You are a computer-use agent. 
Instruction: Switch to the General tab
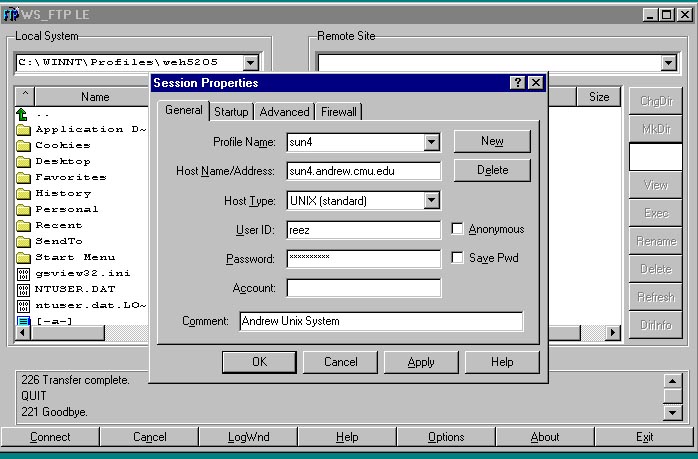183,110
